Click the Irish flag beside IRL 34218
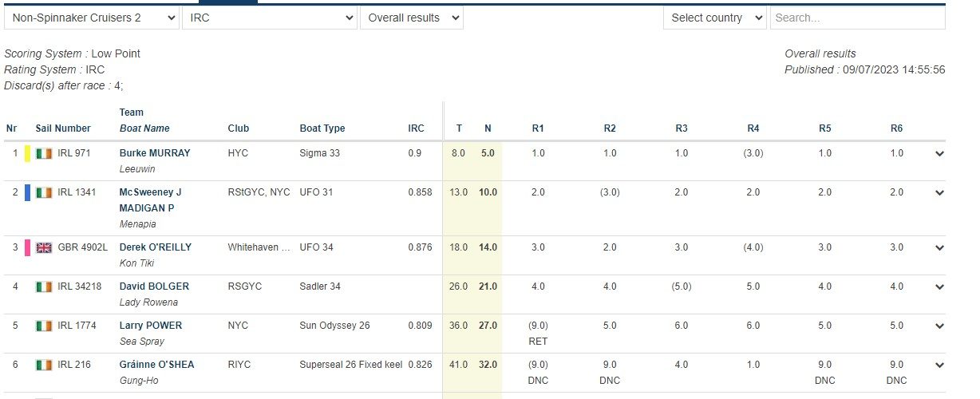This screenshot has width=980, height=399. tap(44, 286)
